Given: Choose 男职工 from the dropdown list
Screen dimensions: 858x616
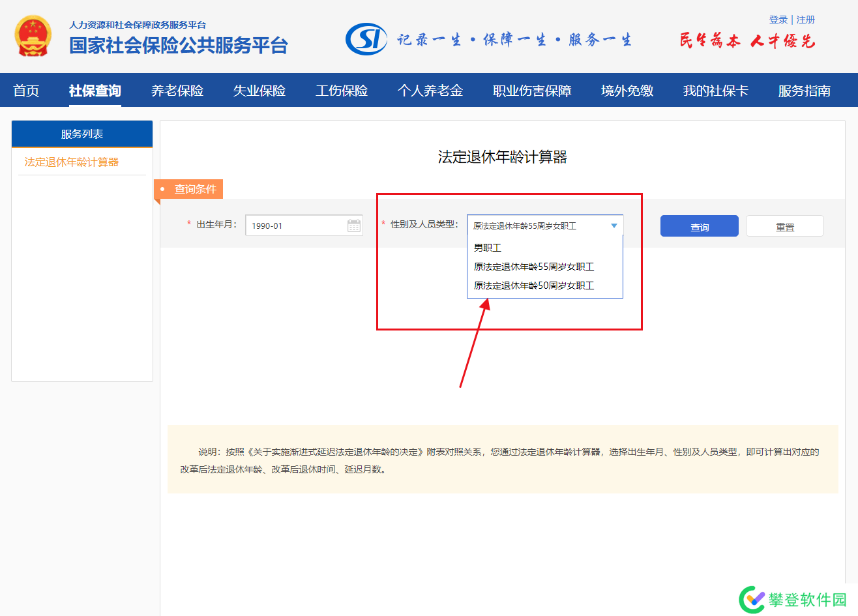Looking at the screenshot, I should pos(488,248).
